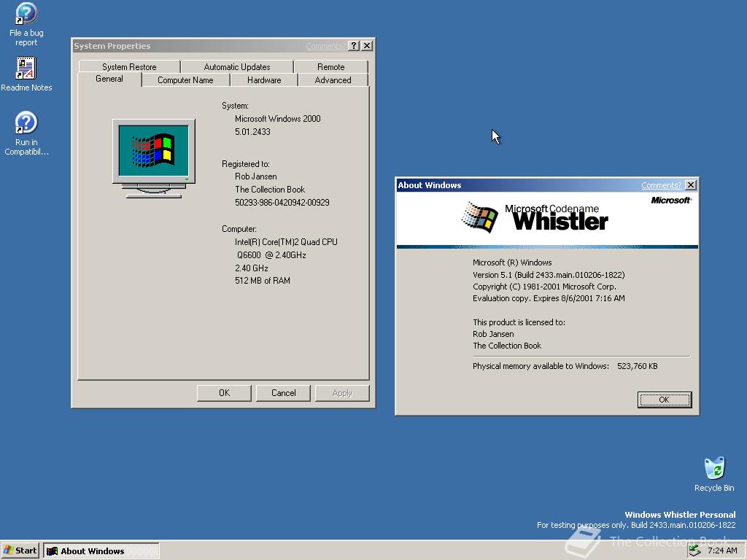Click the Q6600 @ 2.40GHz text
The width and height of the screenshot is (747, 560).
(271, 255)
